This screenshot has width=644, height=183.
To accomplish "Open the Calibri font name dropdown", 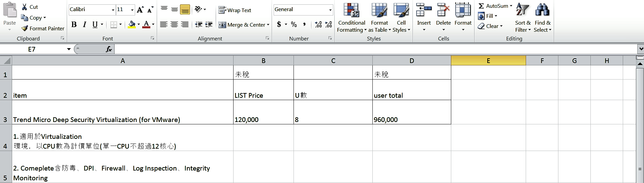I will (113, 10).
